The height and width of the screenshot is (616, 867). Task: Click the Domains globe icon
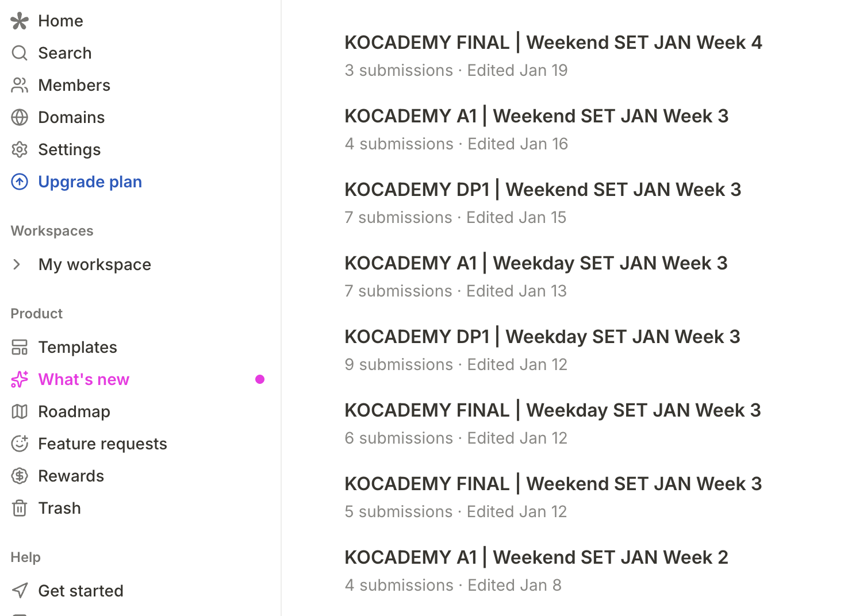point(20,118)
